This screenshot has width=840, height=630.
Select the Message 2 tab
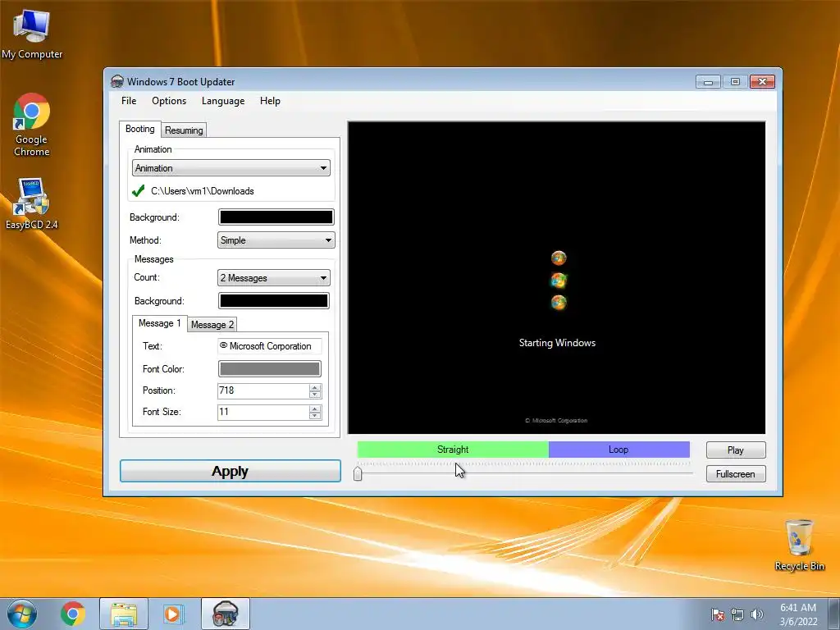(212, 325)
